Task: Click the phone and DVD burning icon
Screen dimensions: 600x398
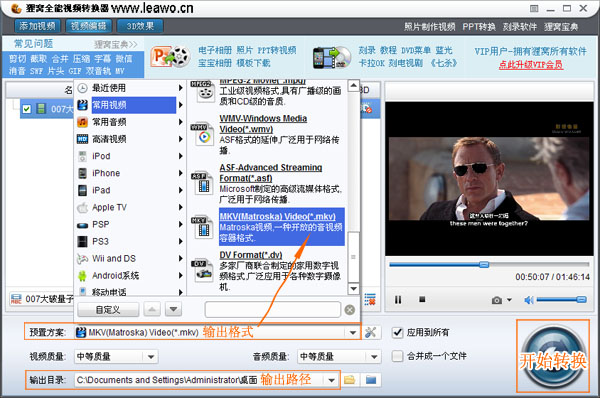Action: [x=332, y=57]
